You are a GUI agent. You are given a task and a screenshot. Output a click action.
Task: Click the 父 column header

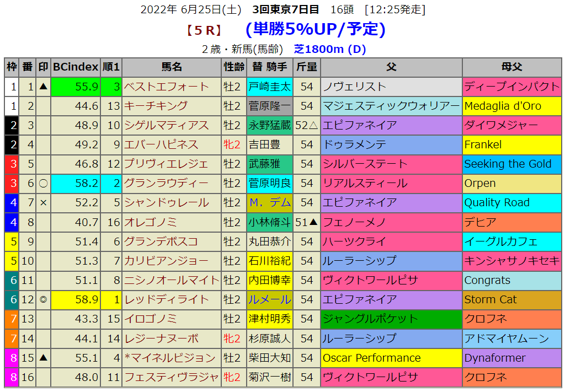click(391, 67)
